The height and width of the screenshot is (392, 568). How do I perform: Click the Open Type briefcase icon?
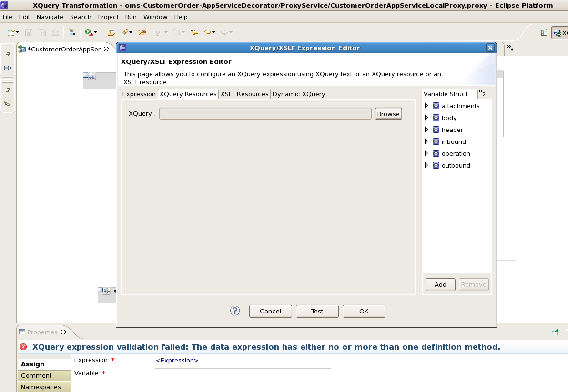pos(111,32)
